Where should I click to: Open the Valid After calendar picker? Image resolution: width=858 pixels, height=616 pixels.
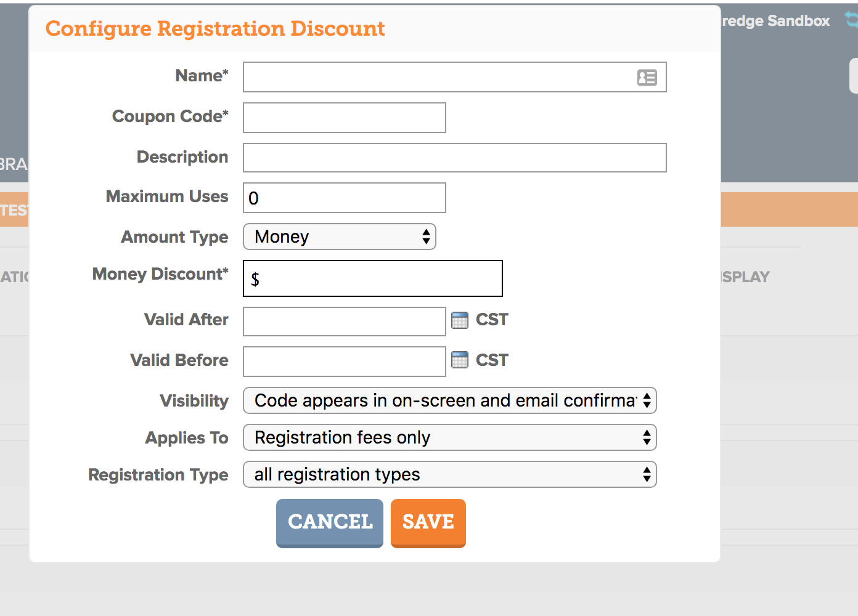460,320
